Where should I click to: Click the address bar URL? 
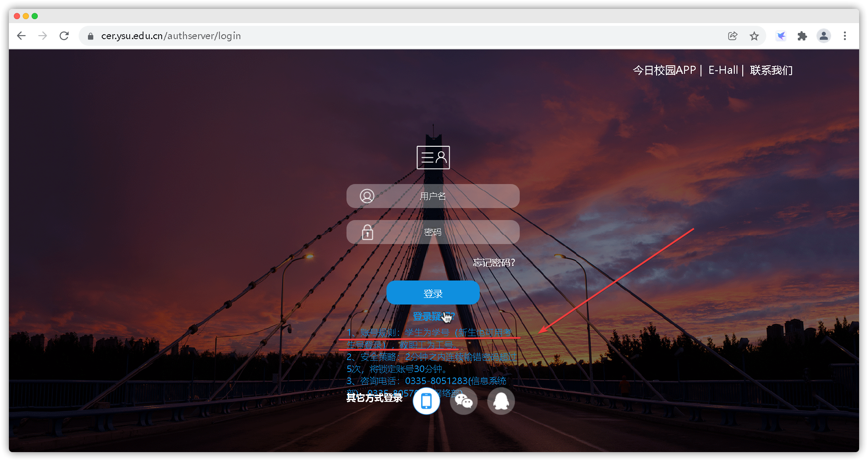click(171, 36)
